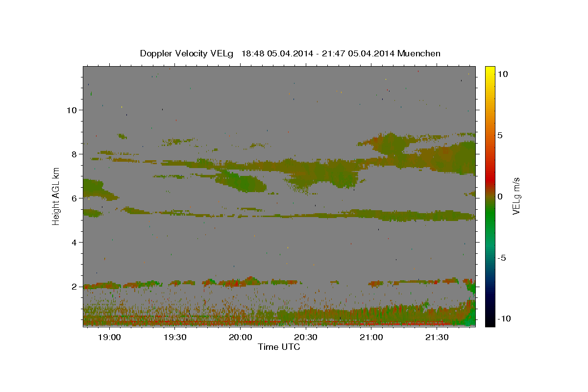Click the '21:00' time tick label

(372, 338)
